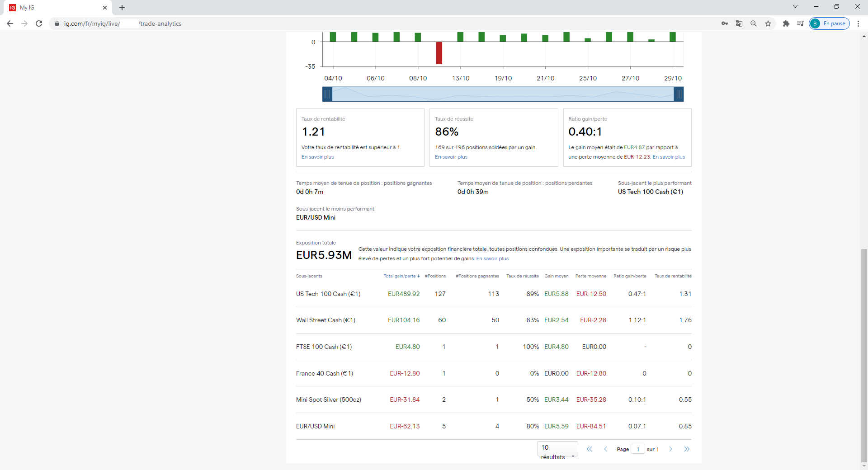Click En savoir plus under Taux de rentabilité
The image size is (868, 470).
click(317, 157)
